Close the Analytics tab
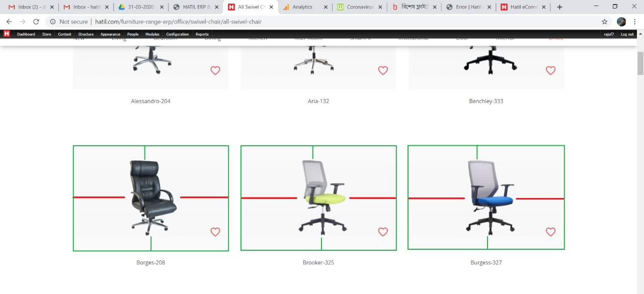The height and width of the screenshot is (294, 644). [326, 7]
